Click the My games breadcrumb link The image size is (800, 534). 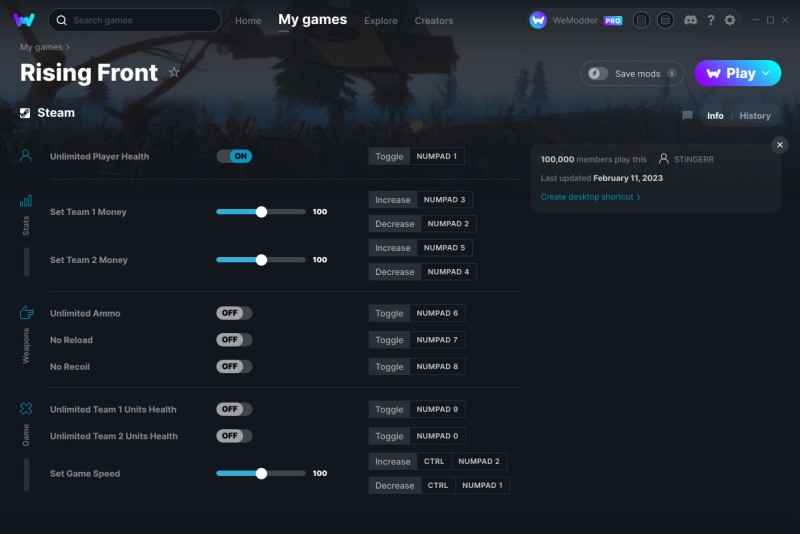pyautogui.click(x=41, y=47)
